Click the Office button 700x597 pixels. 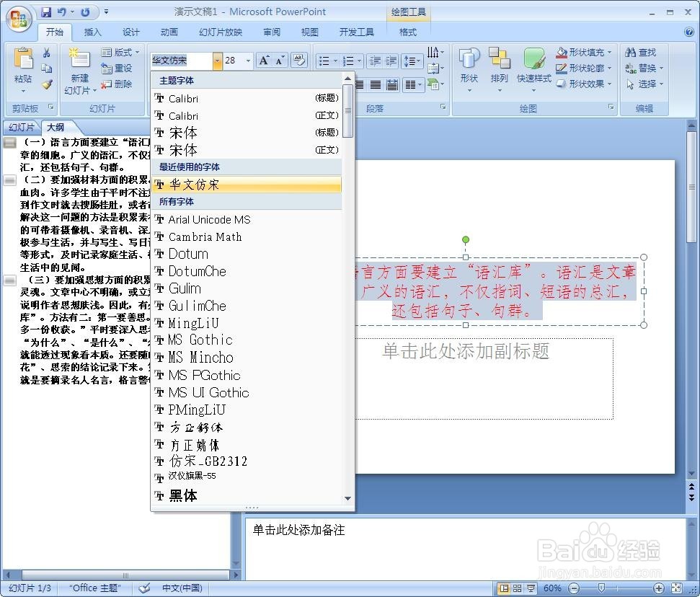coord(19,19)
